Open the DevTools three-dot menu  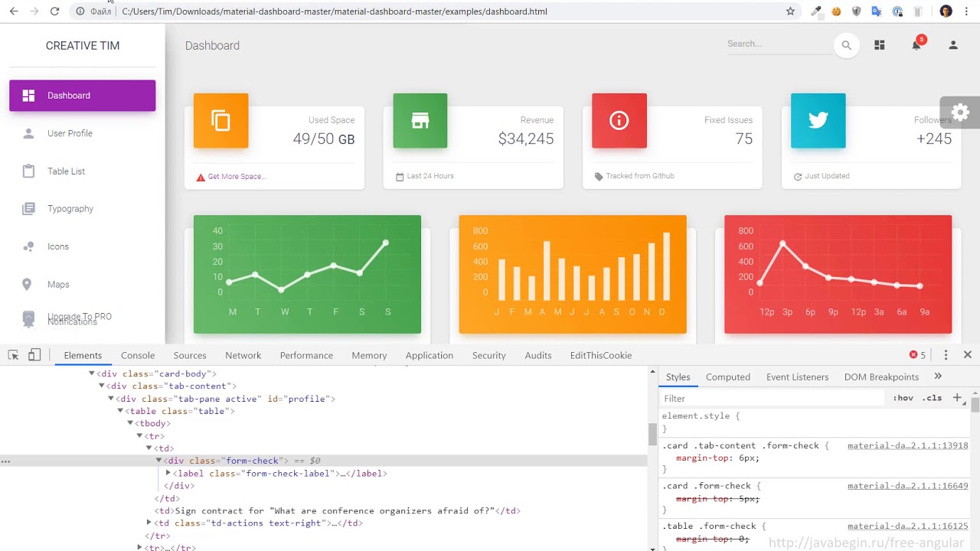(946, 355)
